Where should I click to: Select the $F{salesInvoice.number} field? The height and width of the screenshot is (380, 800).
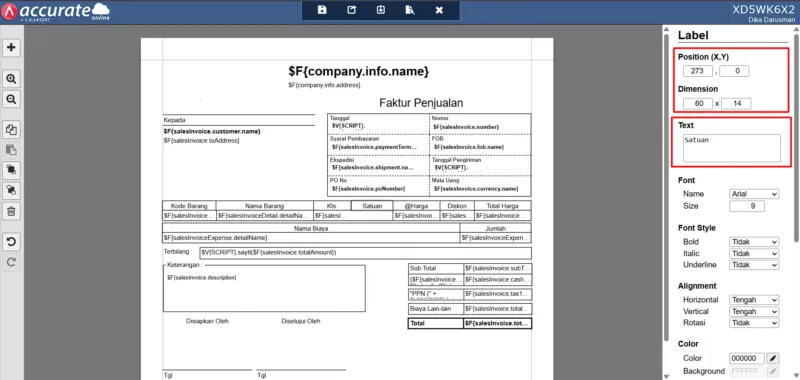click(466, 127)
